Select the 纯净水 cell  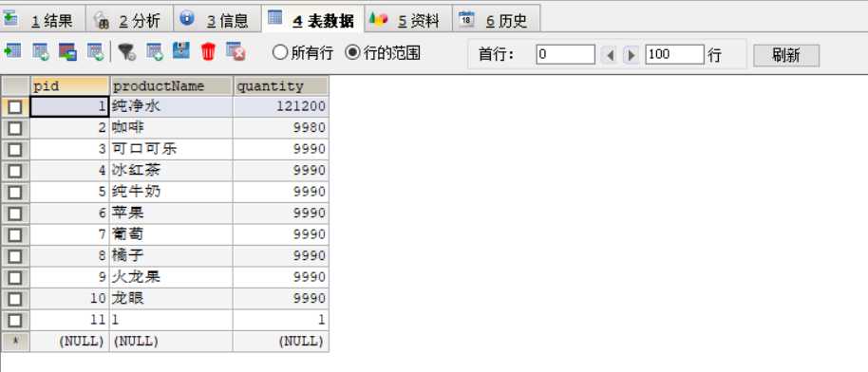tap(171, 107)
